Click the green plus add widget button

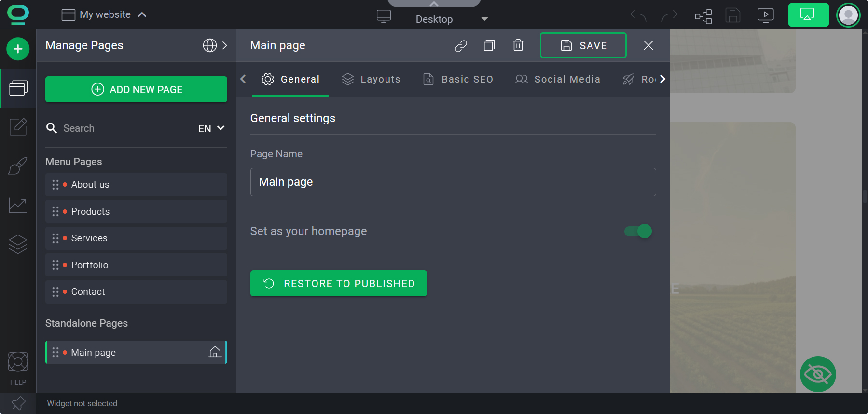(18, 49)
